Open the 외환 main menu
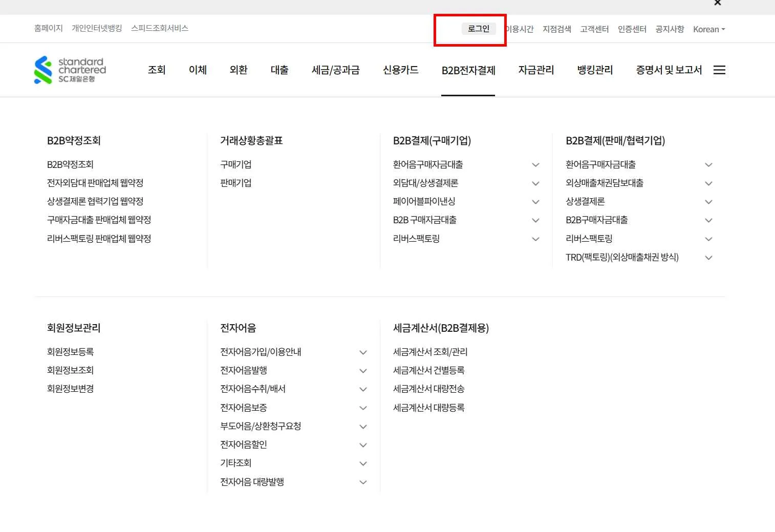 coord(239,70)
